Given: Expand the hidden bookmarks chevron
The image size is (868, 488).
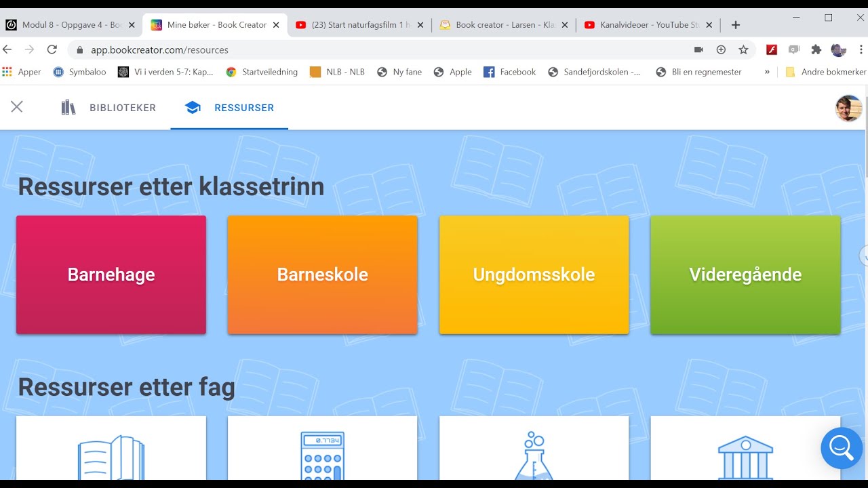Looking at the screenshot, I should click(767, 72).
